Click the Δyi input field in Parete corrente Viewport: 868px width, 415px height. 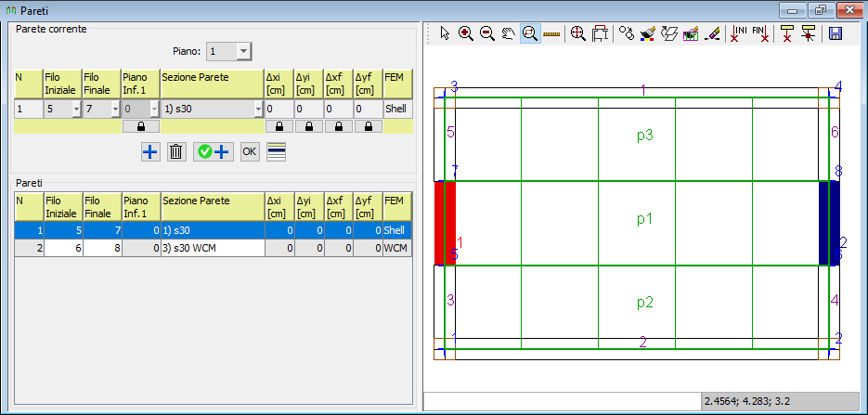pos(309,109)
